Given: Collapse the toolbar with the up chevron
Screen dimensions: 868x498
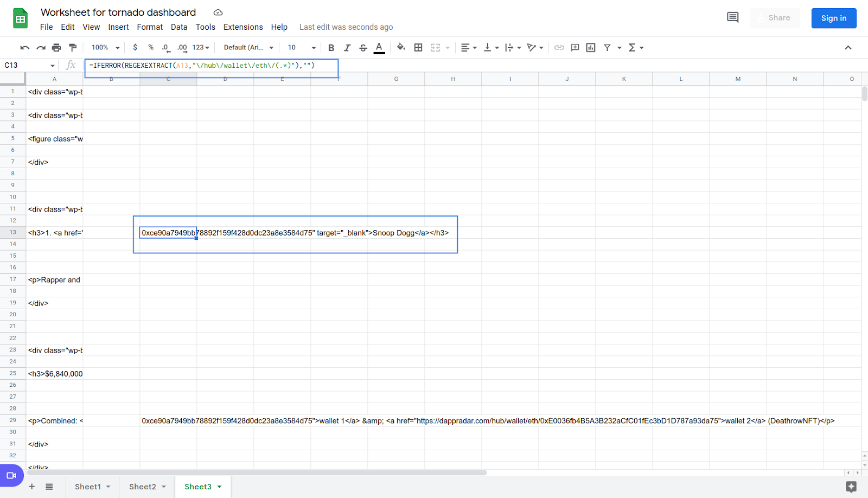Looking at the screenshot, I should 848,48.
